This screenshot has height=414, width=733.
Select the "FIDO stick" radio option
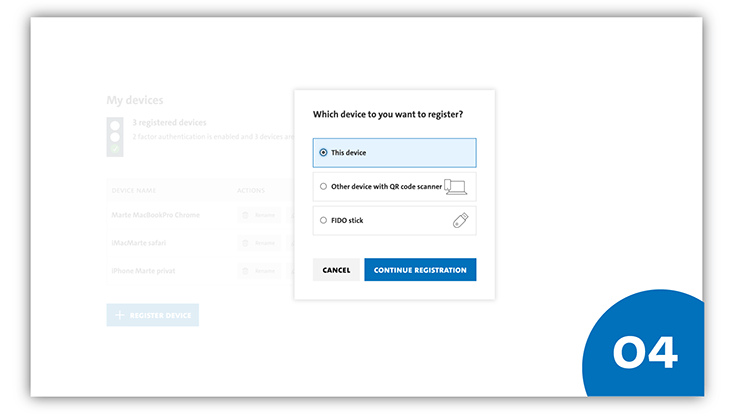(x=323, y=220)
